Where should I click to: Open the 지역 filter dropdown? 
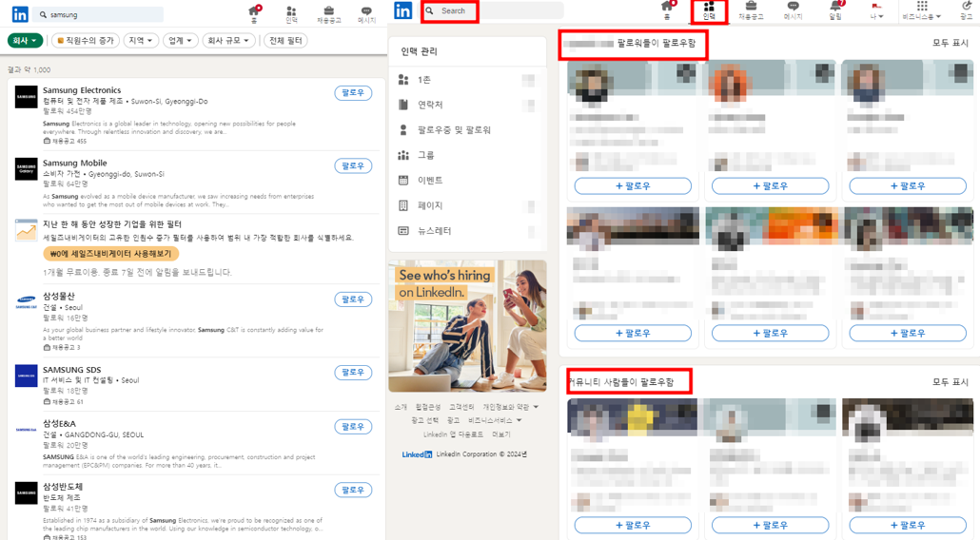pyautogui.click(x=141, y=41)
